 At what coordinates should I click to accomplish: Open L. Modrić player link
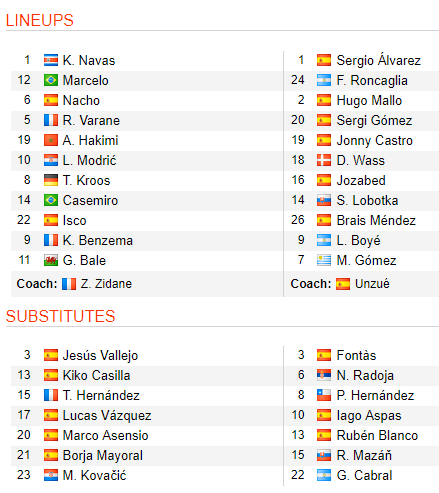89,160
